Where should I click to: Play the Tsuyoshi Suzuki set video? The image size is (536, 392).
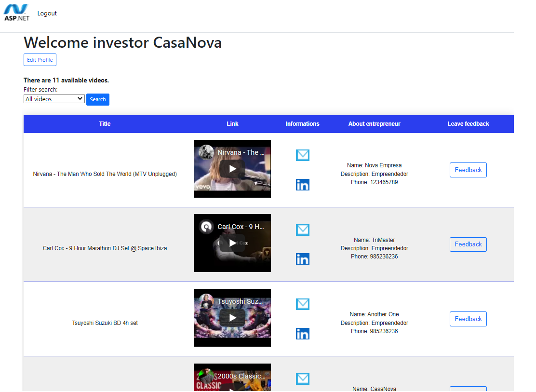point(232,318)
